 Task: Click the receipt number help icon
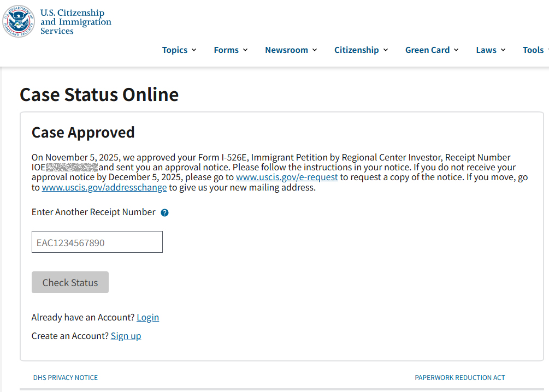[164, 212]
